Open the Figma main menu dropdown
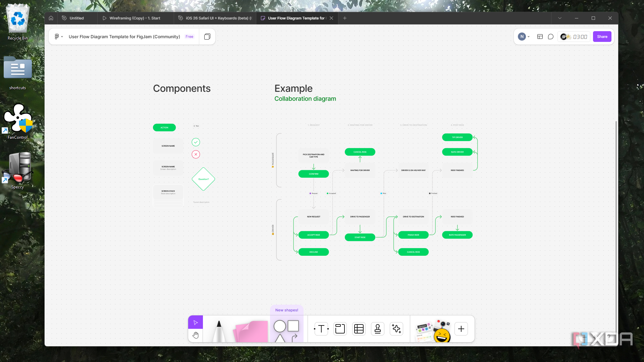Image resolution: width=644 pixels, height=362 pixels. coord(59,37)
